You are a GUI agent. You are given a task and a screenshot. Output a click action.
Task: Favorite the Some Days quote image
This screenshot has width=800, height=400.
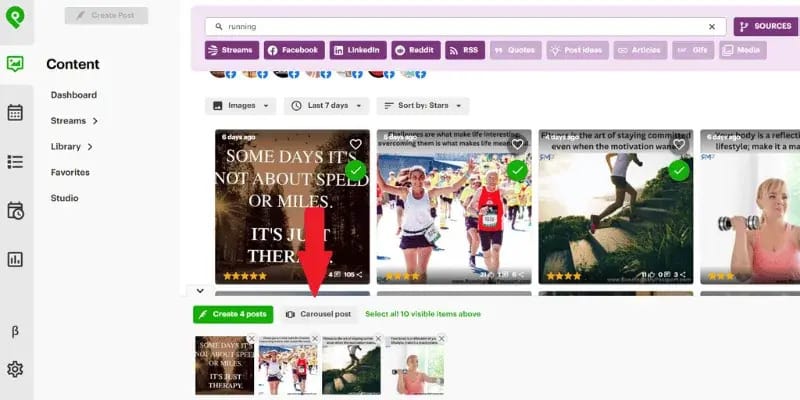click(x=356, y=144)
